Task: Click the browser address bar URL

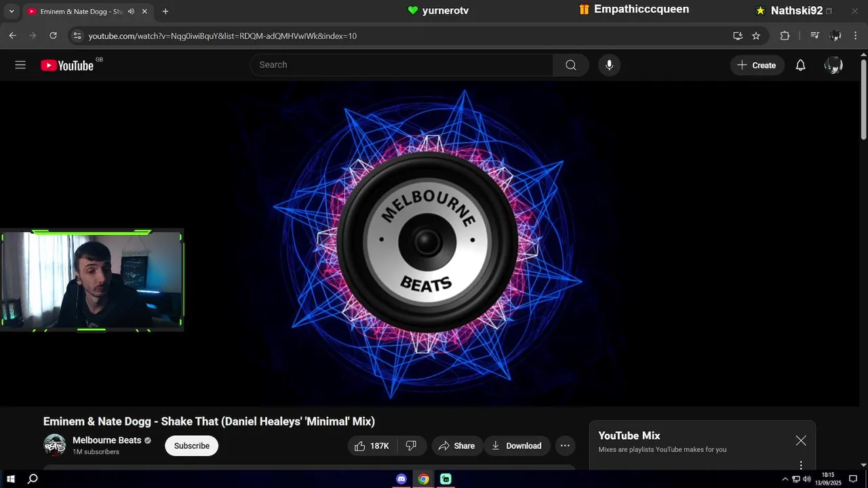Action: (x=222, y=36)
